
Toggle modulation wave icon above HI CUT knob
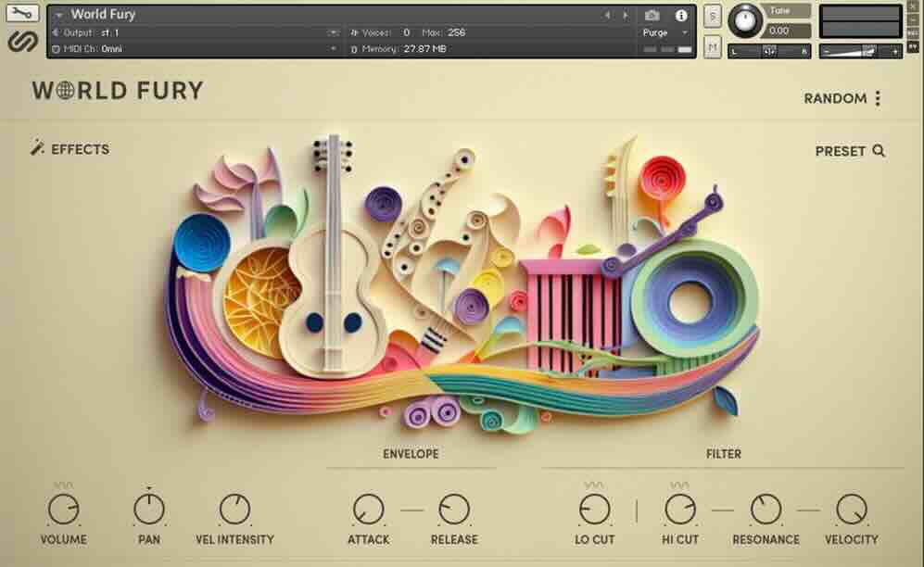click(679, 485)
